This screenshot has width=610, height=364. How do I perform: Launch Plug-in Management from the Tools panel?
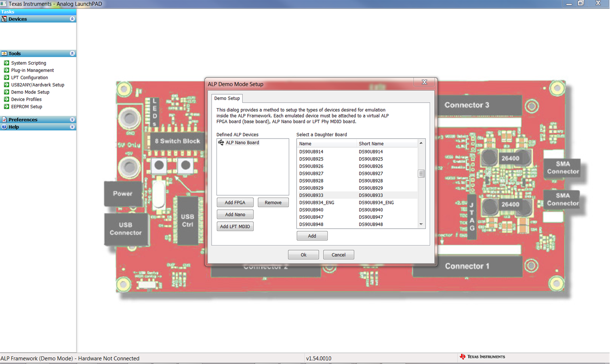pos(7,70)
